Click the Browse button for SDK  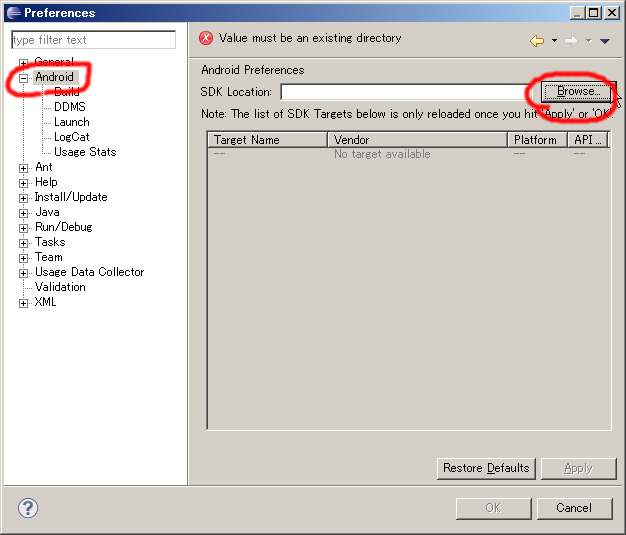coord(578,91)
